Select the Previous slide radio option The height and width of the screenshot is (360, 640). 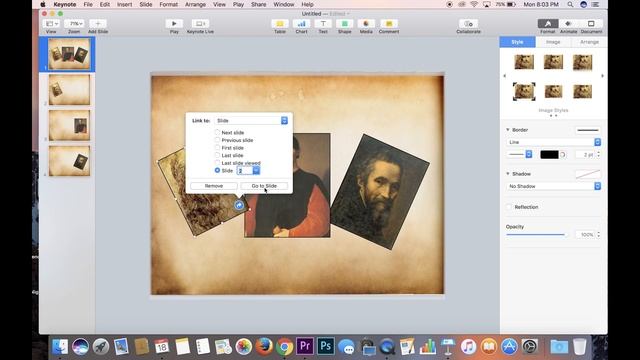click(217, 140)
